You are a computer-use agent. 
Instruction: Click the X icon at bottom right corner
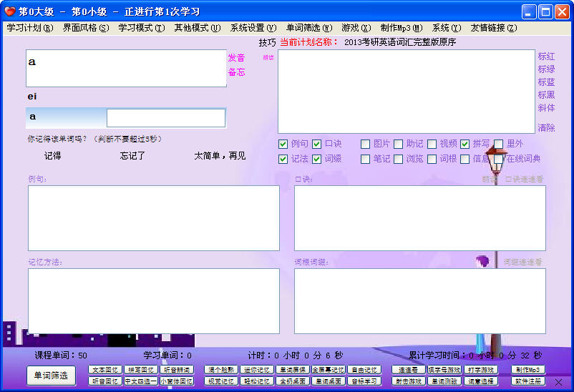coord(559,382)
